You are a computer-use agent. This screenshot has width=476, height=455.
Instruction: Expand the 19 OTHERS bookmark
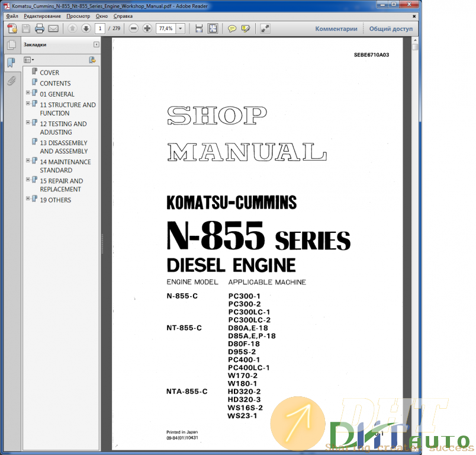[x=28, y=198]
